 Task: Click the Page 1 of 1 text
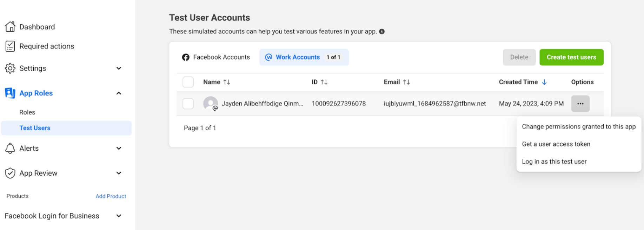click(200, 128)
